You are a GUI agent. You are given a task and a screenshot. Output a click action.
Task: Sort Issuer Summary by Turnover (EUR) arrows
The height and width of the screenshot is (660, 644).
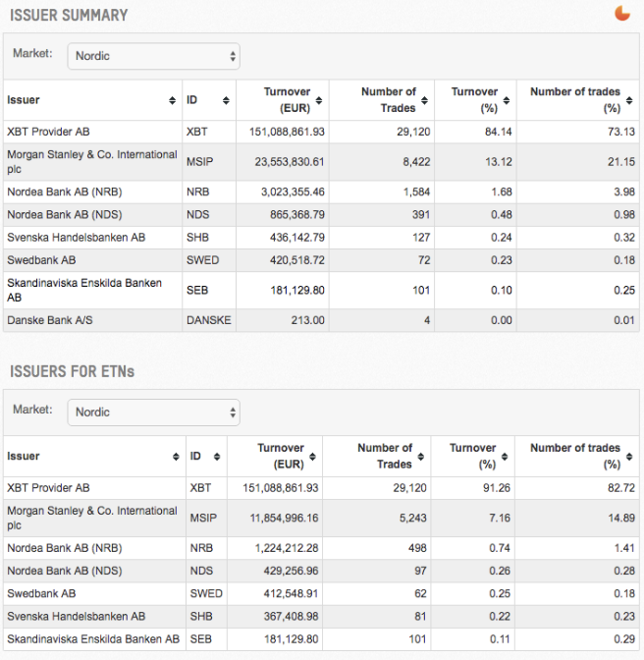[x=319, y=100]
